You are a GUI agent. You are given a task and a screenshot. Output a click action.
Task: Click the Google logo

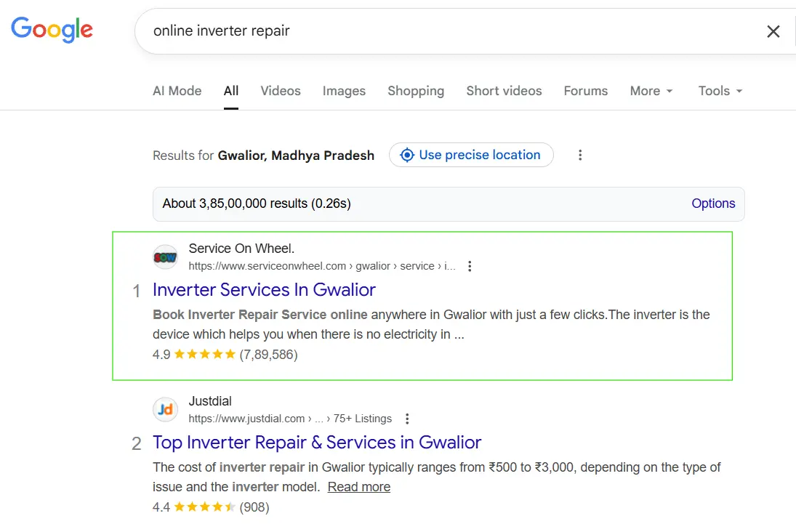click(x=52, y=29)
